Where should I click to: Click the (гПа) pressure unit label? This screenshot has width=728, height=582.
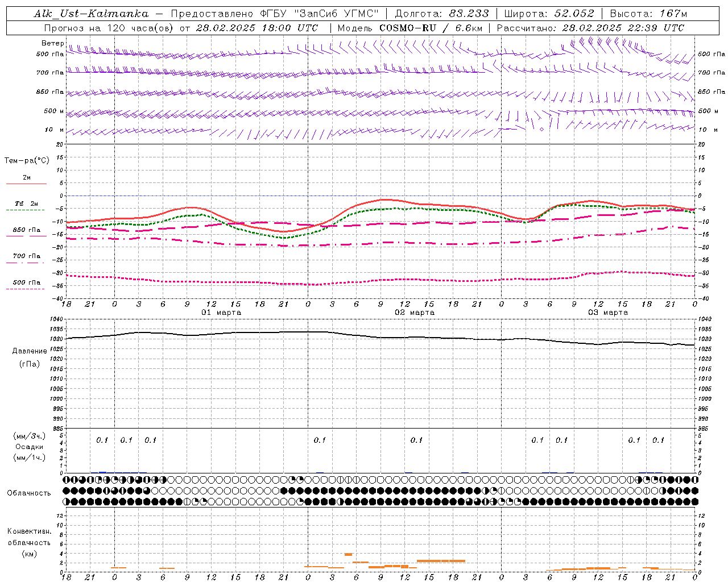(x=30, y=364)
